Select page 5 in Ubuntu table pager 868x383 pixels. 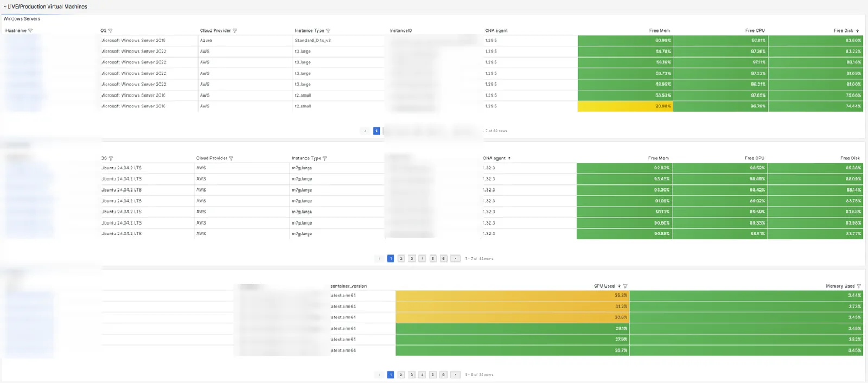point(433,258)
